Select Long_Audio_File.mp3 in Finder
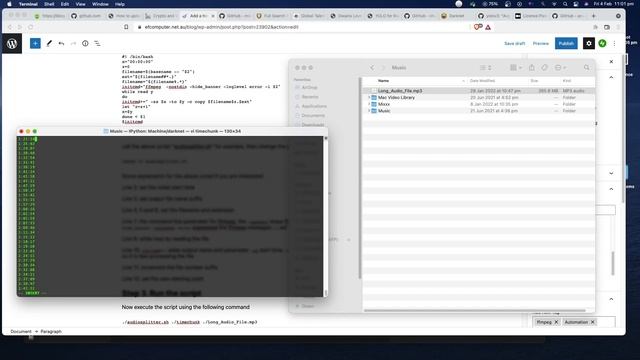640x360 pixels. pos(478,91)
